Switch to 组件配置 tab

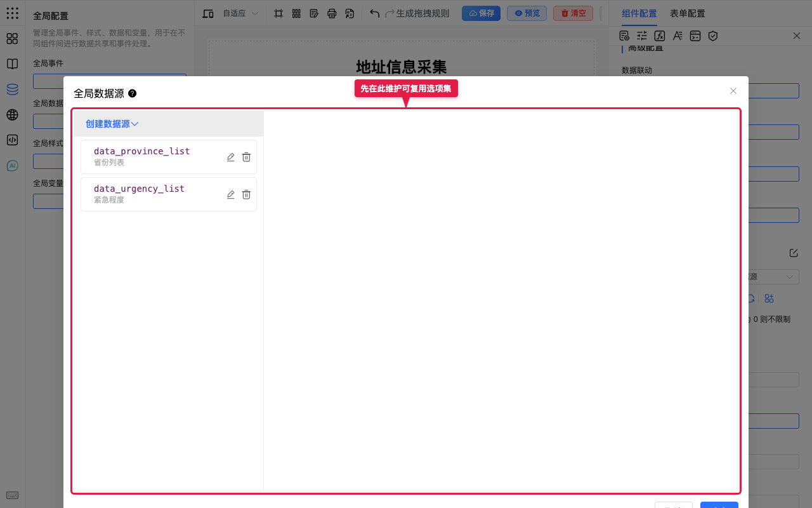639,13
